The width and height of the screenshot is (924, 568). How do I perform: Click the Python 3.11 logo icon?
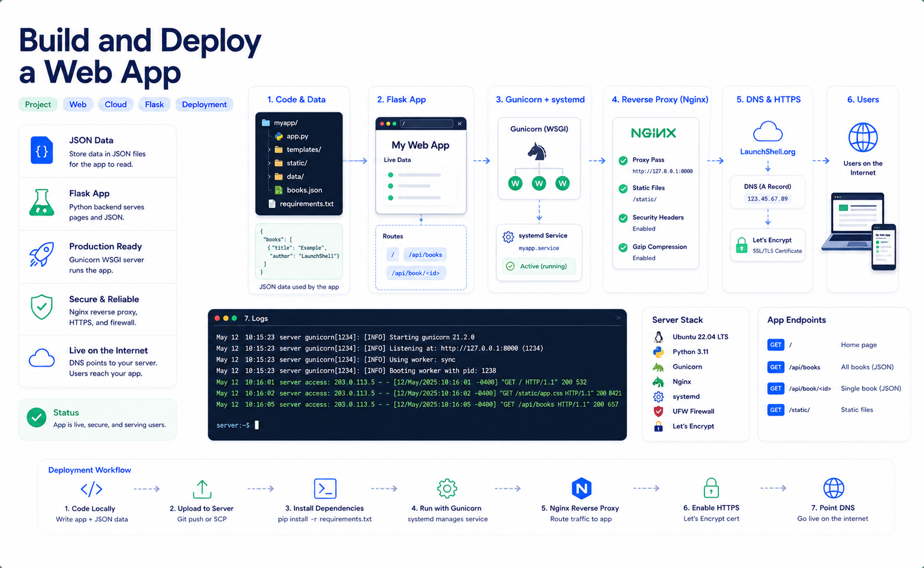pyautogui.click(x=658, y=352)
